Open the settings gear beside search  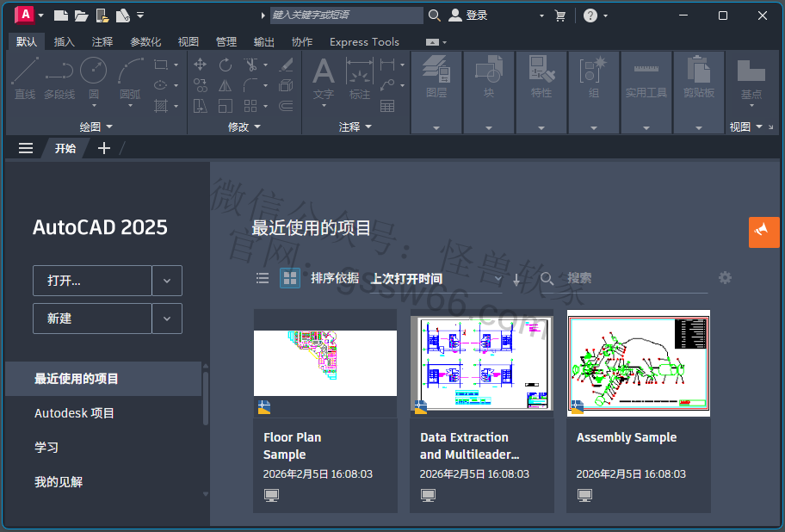725,277
